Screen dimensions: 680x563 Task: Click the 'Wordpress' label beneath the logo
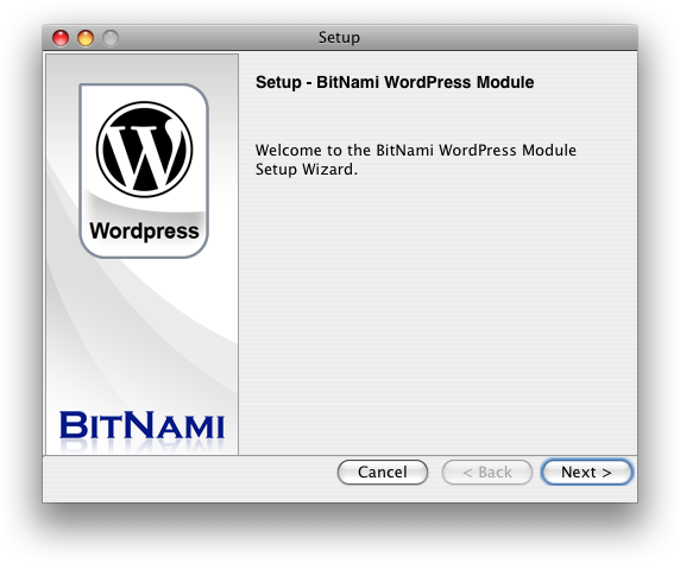[x=144, y=231]
